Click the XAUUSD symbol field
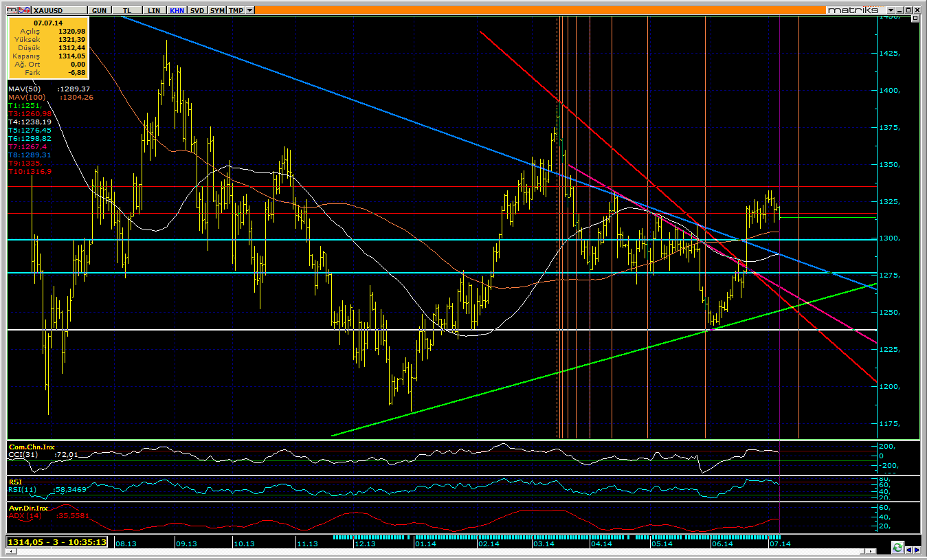This screenshot has height=560, width=927. click(x=59, y=10)
